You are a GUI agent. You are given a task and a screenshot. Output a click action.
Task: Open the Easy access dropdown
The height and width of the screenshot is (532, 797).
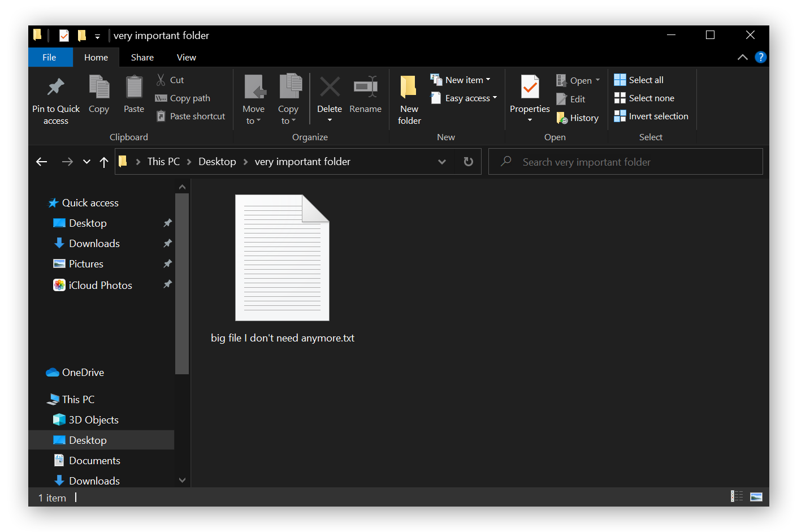point(464,98)
